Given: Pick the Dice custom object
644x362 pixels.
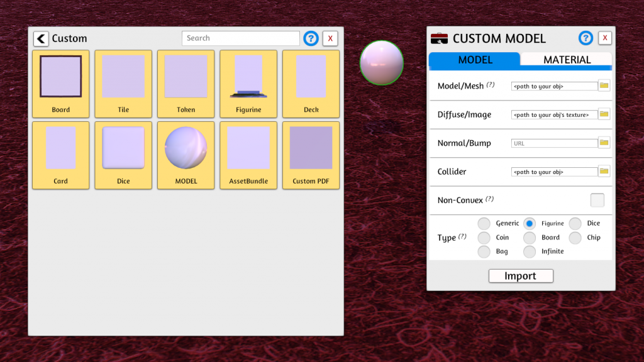Looking at the screenshot, I should 123,155.
